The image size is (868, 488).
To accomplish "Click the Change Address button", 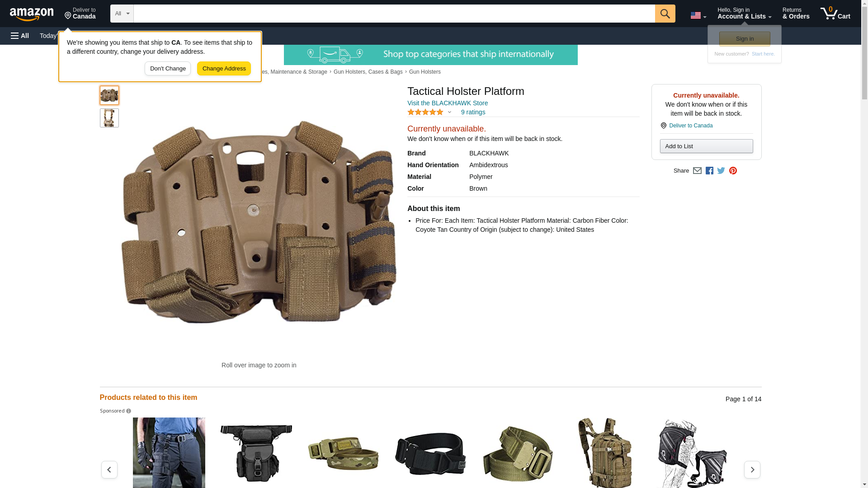I will (x=224, y=69).
